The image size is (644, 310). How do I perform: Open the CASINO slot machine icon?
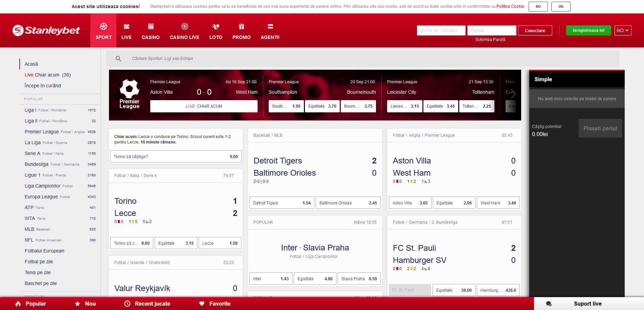point(151,26)
